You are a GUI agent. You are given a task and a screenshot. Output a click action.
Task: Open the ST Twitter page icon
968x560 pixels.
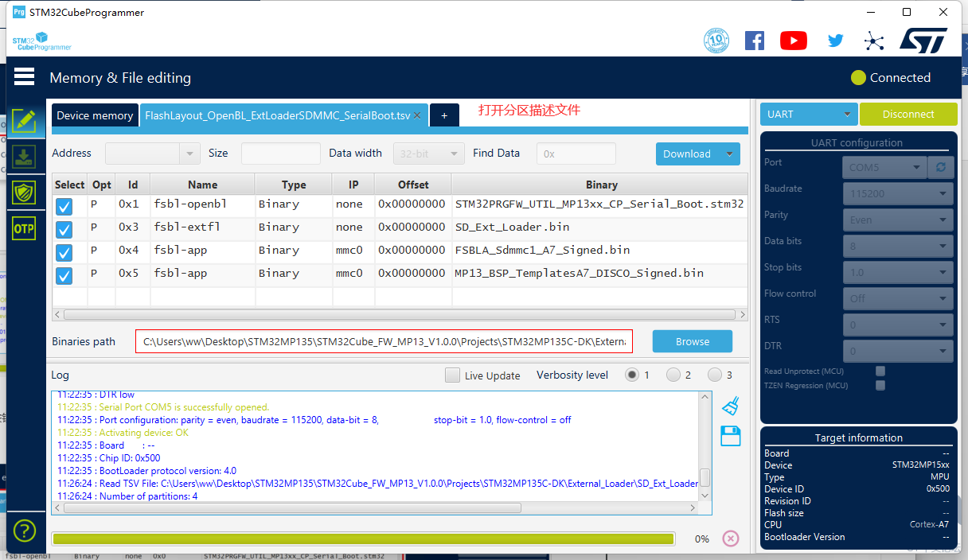[x=835, y=41]
